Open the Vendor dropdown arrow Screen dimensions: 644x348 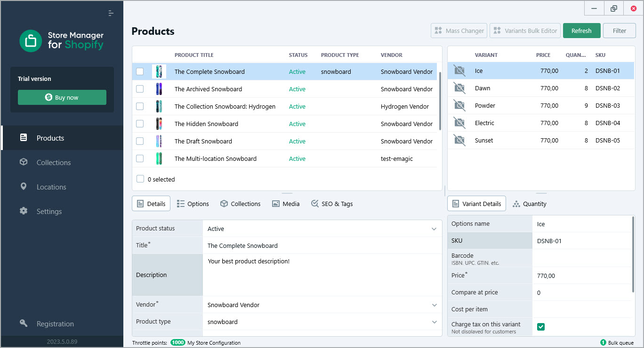click(434, 305)
